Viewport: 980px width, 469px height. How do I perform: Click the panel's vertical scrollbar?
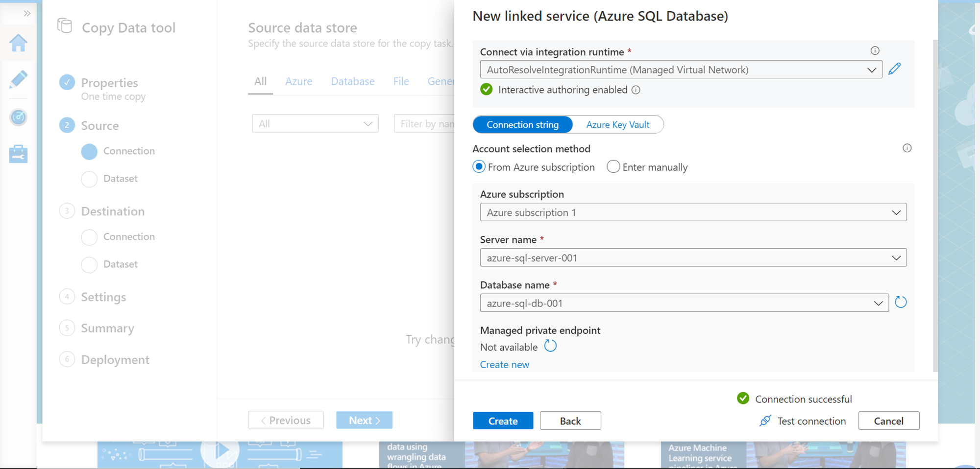click(x=935, y=206)
